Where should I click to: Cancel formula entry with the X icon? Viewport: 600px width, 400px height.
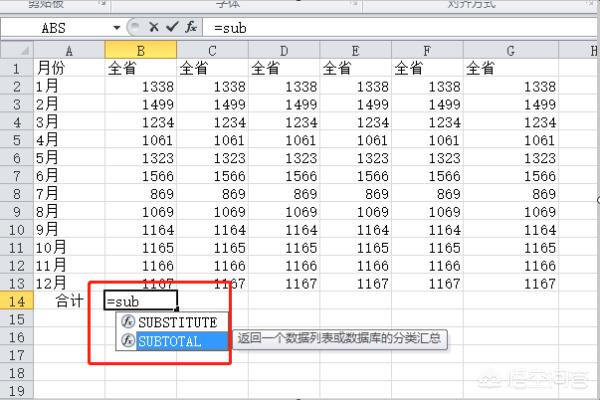pyautogui.click(x=153, y=28)
